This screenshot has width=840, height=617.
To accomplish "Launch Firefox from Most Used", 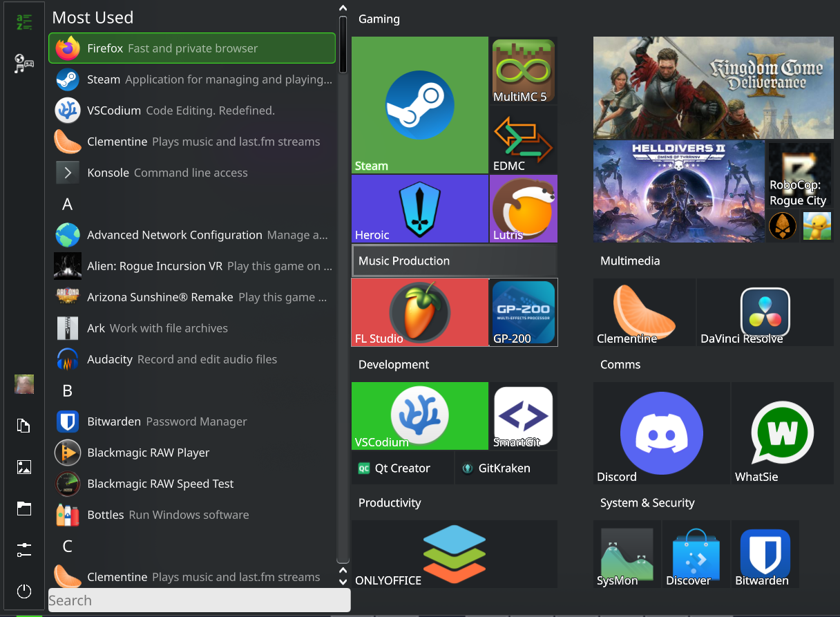I will tap(192, 48).
